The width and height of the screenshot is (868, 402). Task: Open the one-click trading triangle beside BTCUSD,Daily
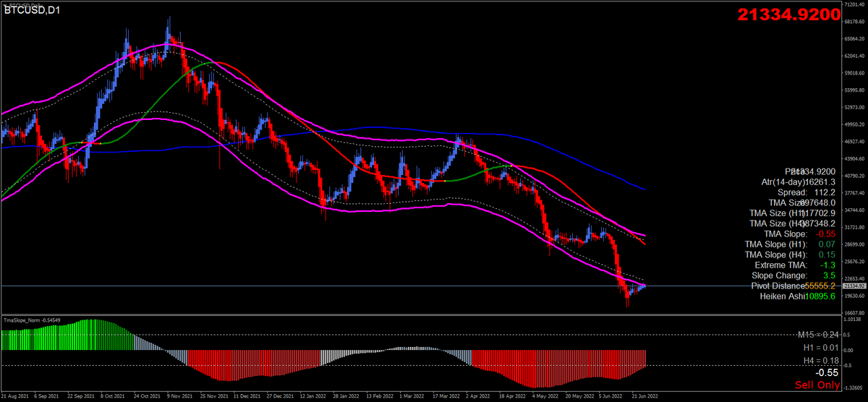5,4
